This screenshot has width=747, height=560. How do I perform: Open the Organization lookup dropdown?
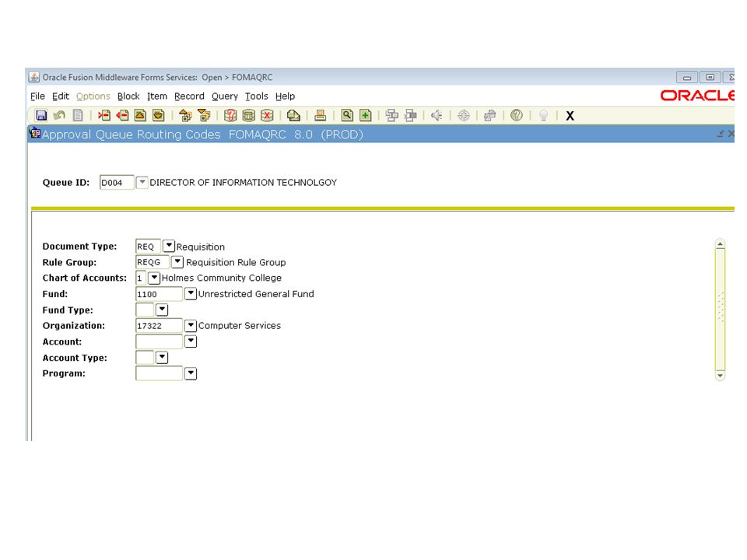[x=191, y=325]
